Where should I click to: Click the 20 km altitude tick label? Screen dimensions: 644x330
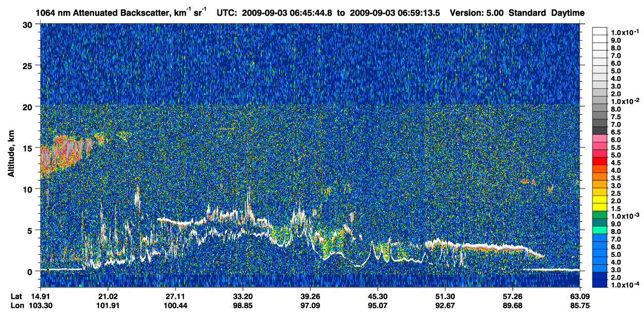(x=29, y=106)
